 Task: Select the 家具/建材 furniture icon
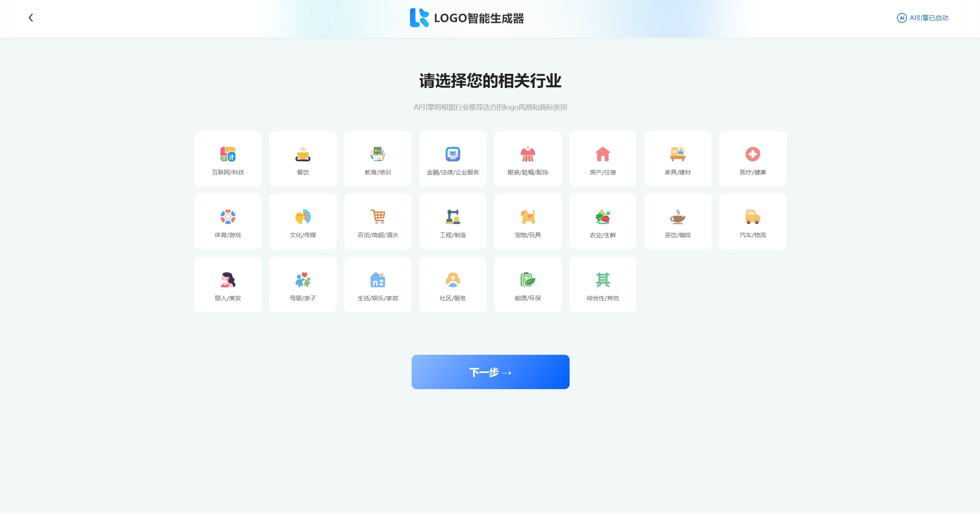tap(678, 154)
